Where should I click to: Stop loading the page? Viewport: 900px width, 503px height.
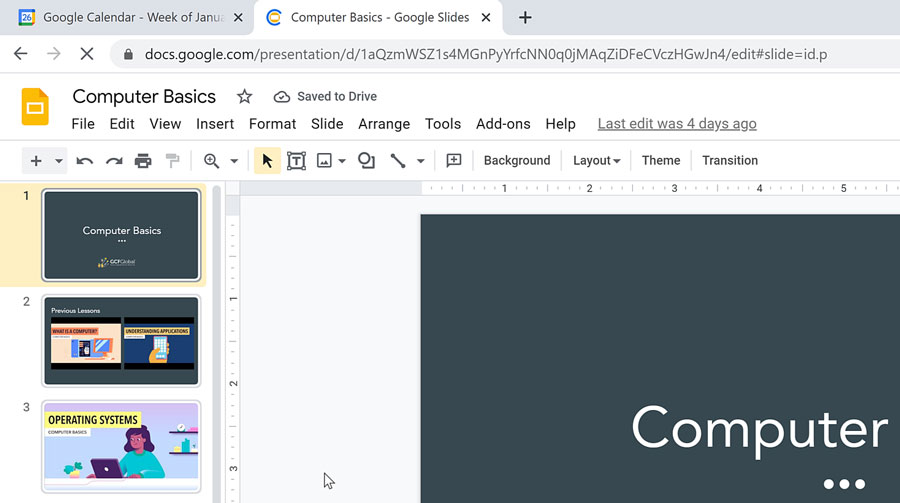click(87, 54)
